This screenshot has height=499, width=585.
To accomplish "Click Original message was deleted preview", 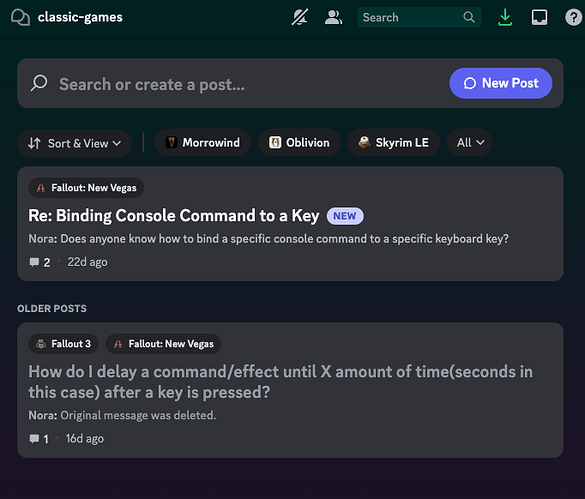I will coord(138,415).
